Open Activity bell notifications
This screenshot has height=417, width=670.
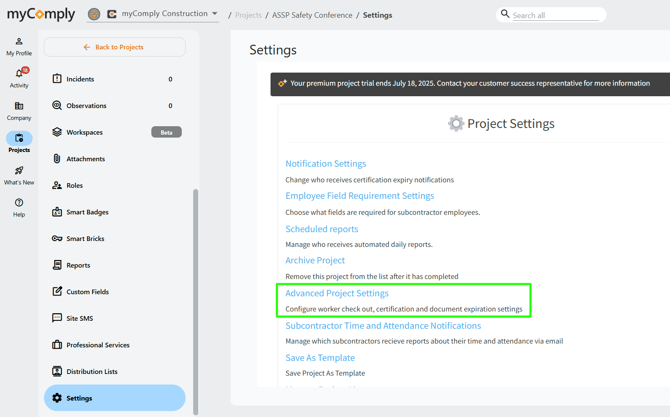19,78
